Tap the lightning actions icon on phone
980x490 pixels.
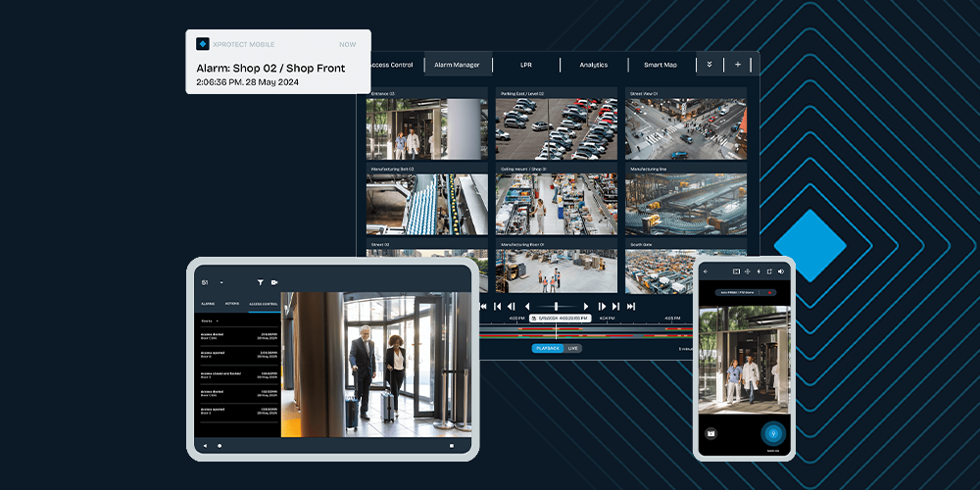click(x=759, y=271)
